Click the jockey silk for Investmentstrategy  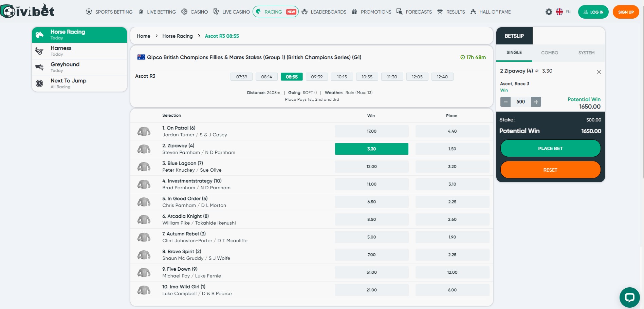point(144,184)
